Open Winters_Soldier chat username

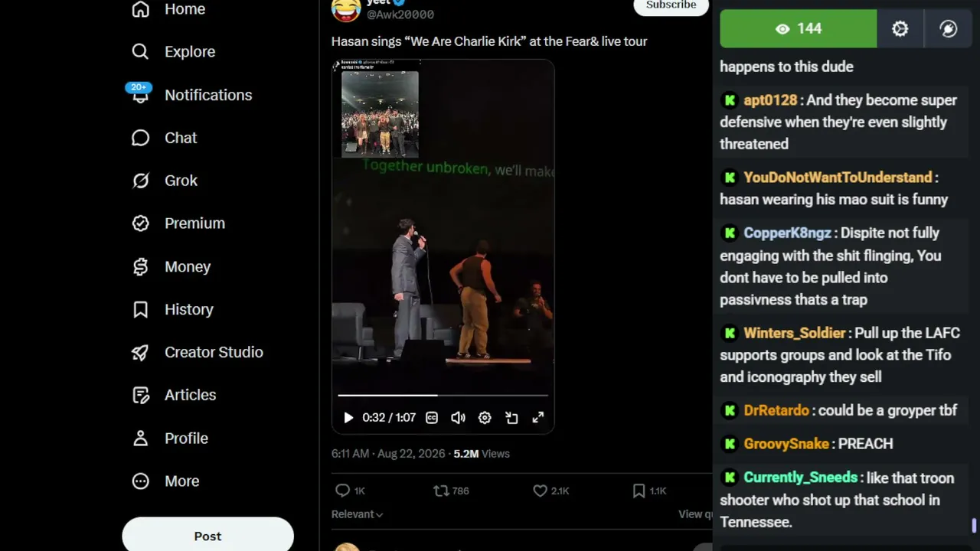pyautogui.click(x=795, y=334)
